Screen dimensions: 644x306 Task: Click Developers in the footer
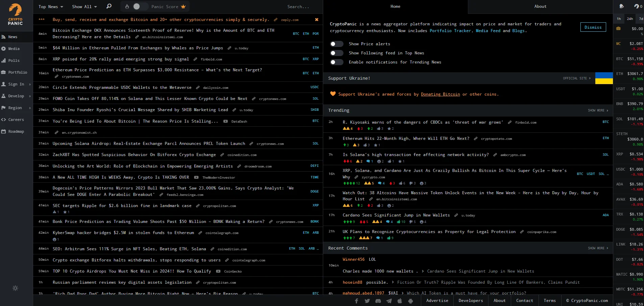471,301
